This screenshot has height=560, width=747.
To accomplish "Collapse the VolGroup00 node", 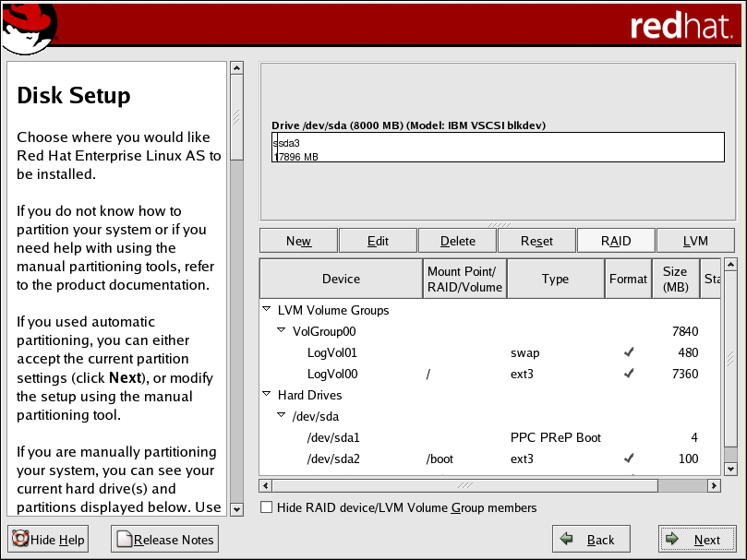I will pyautogui.click(x=282, y=331).
